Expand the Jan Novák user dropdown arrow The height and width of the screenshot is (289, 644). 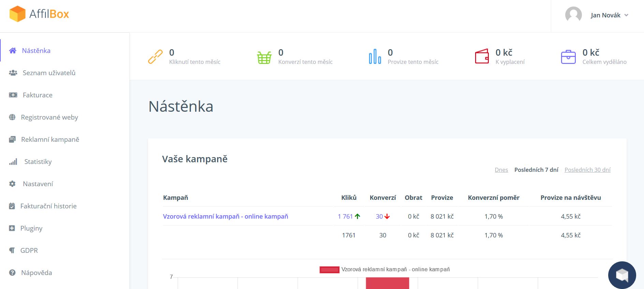click(626, 15)
